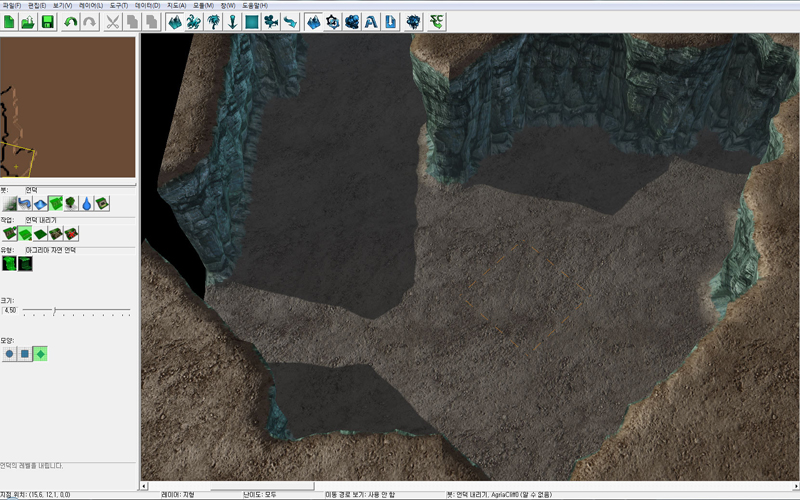Set brush shape to circle

(9, 354)
